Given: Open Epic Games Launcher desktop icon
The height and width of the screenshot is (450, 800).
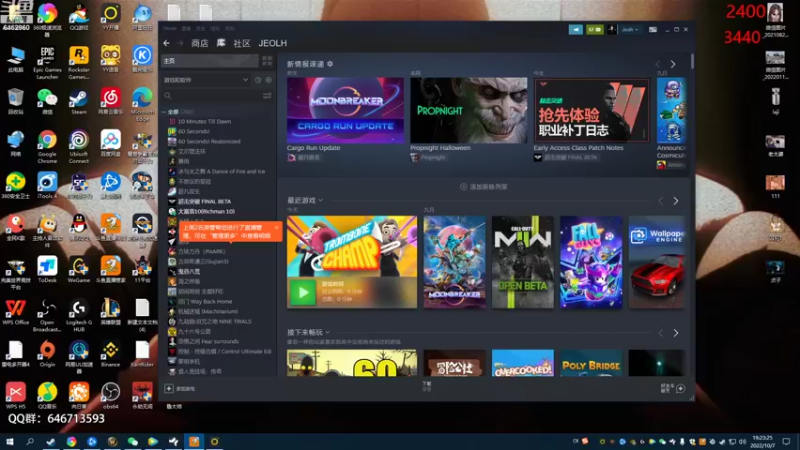Looking at the screenshot, I should point(47,63).
